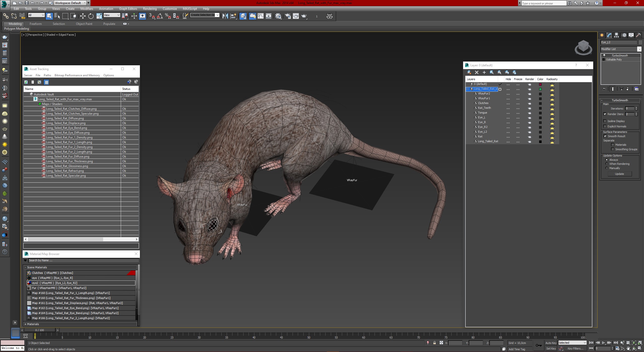Expand the Editable Poly modifier entry
This screenshot has height=352, width=644.
[x=604, y=60]
